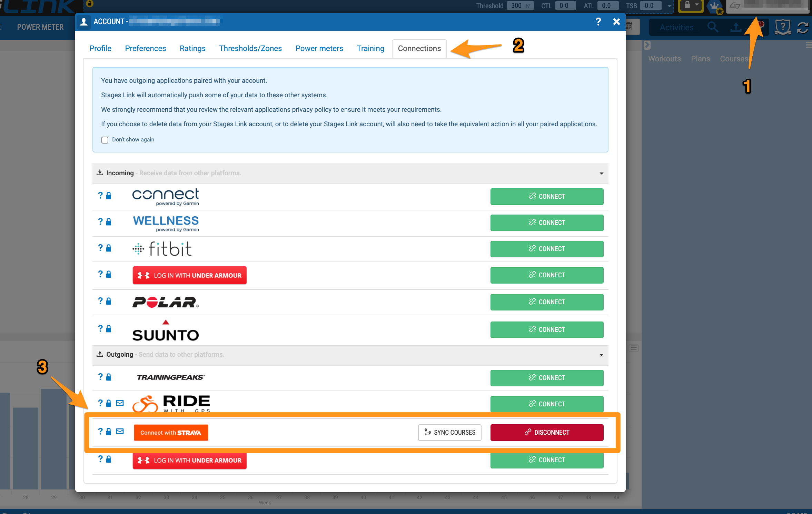This screenshot has height=514, width=812.
Task: Expand the Incoming connections section
Action: coord(604,174)
